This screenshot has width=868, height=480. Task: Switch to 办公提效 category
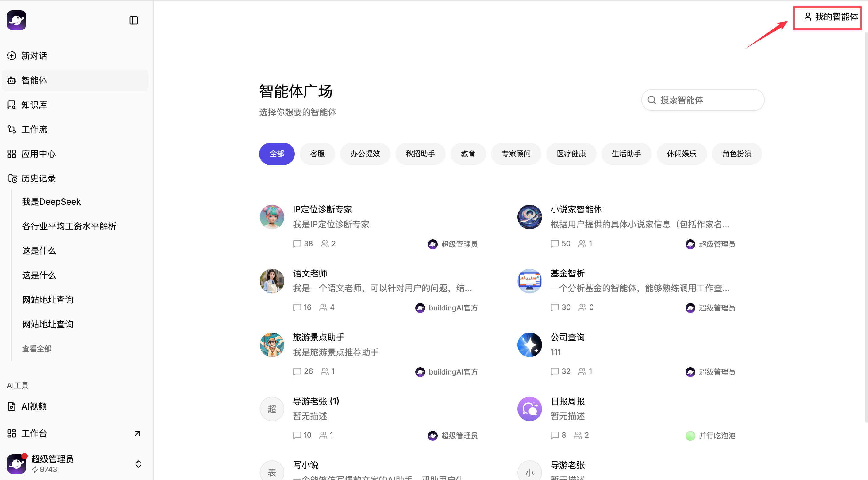365,154
